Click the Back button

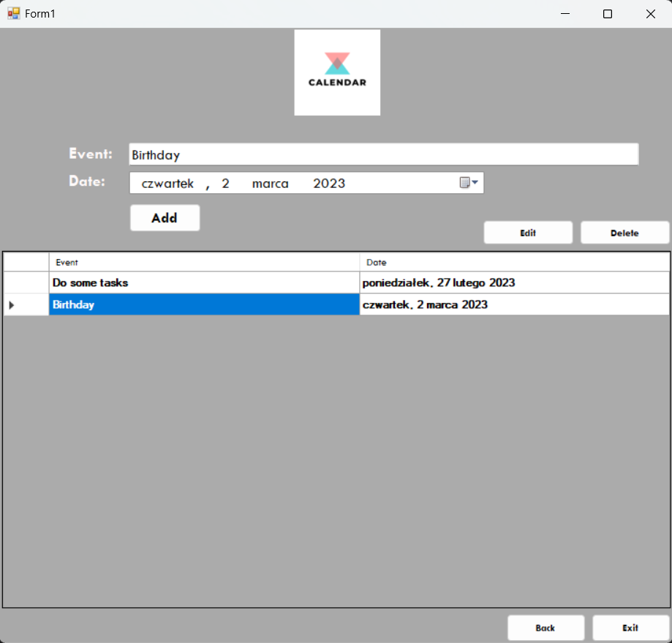545,628
